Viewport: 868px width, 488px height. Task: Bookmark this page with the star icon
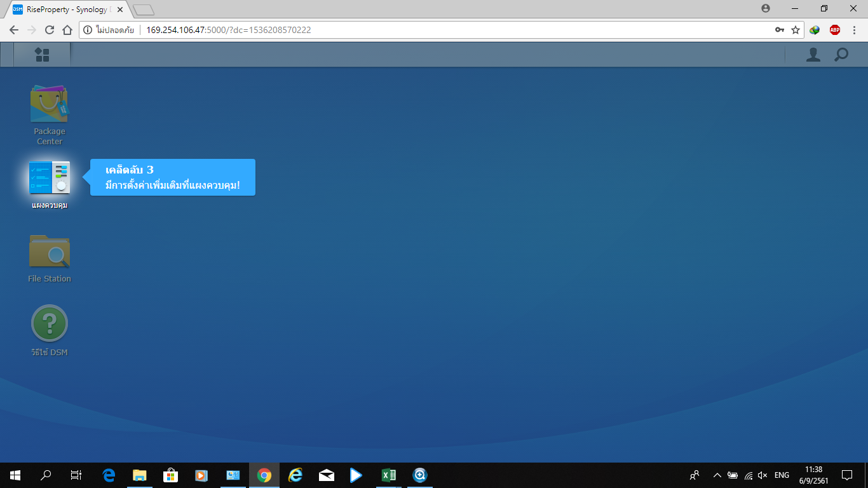796,30
